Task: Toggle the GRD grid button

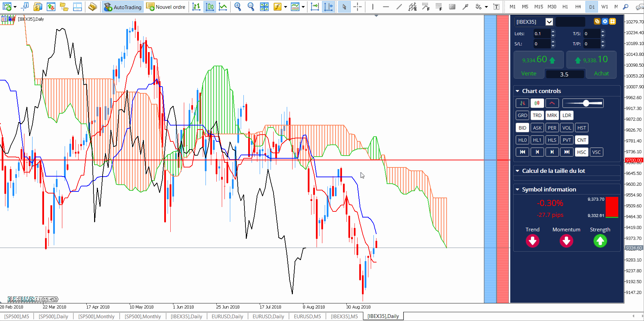Action: pos(522,115)
